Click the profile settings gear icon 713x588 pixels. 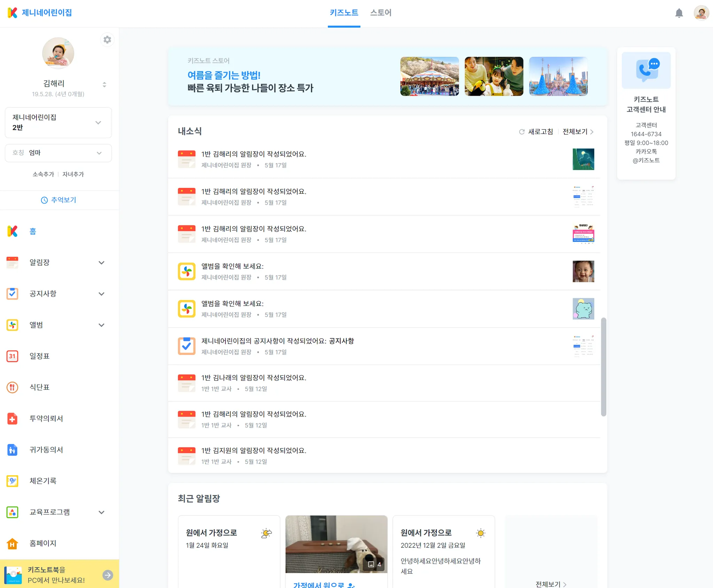[107, 40]
